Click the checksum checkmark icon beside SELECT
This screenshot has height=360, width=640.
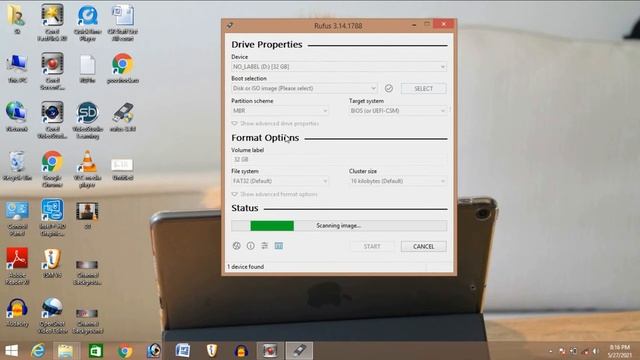tap(389, 88)
